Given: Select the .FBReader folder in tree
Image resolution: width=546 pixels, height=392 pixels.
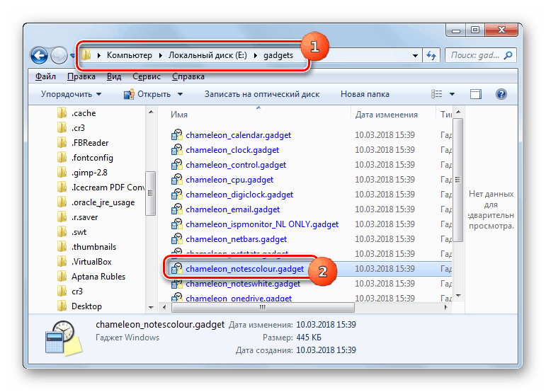Looking at the screenshot, I should 90,143.
